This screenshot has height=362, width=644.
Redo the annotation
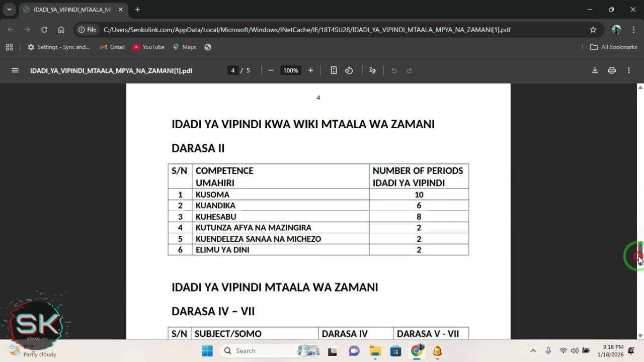pos(409,70)
